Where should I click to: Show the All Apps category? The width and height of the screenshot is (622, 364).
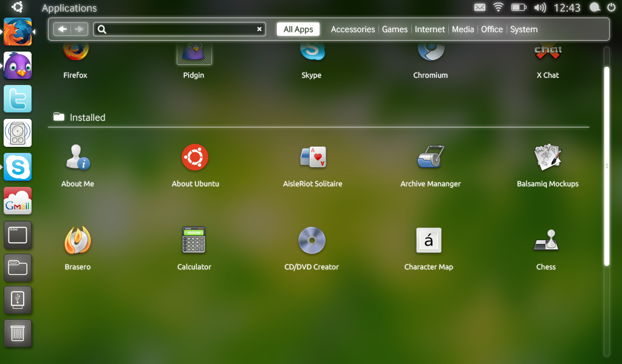pyautogui.click(x=298, y=29)
